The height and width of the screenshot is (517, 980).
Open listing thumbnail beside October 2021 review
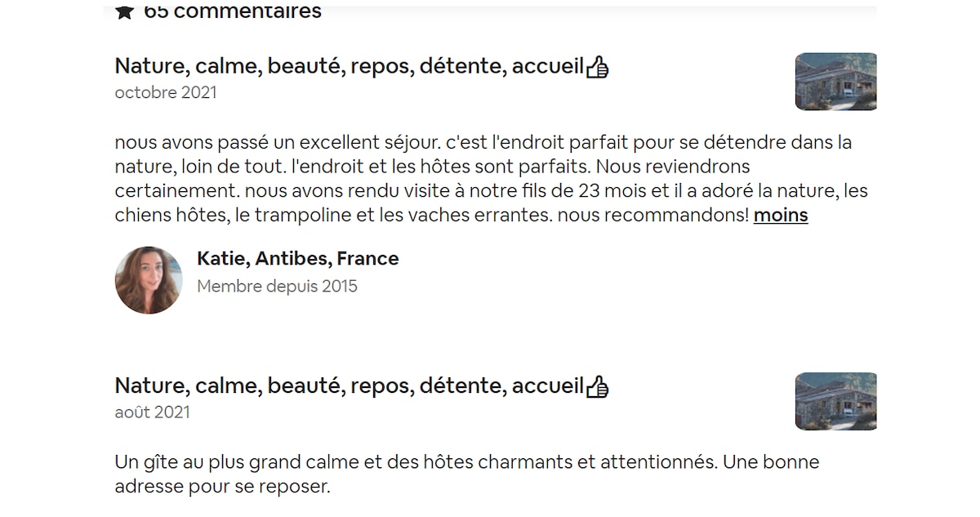point(835,82)
